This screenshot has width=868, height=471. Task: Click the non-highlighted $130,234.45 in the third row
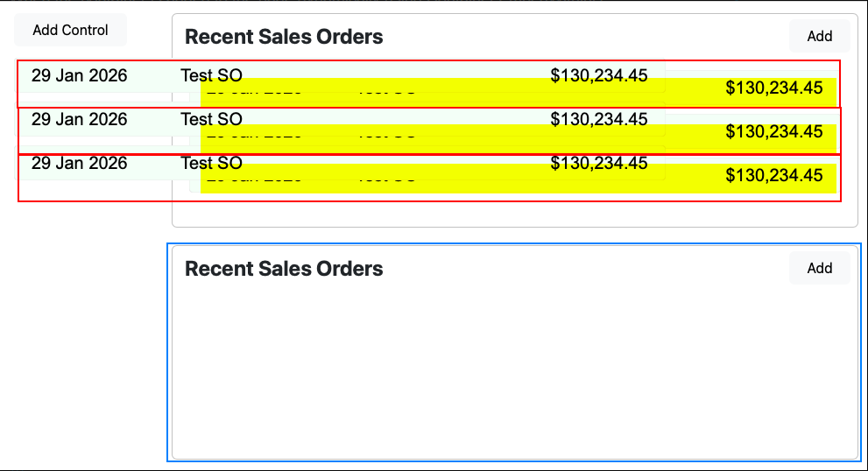click(x=599, y=164)
